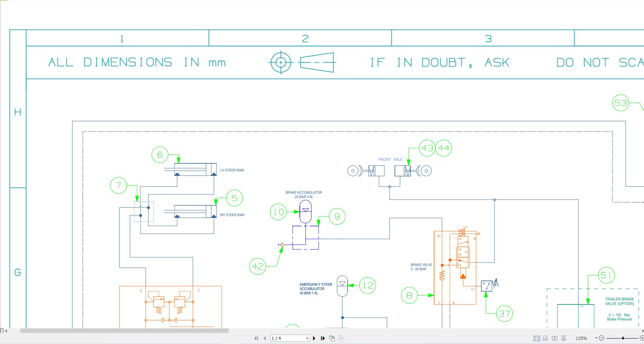This screenshot has height=344, width=644.
Task: Click the zoom slider handle
Action: tap(623, 338)
